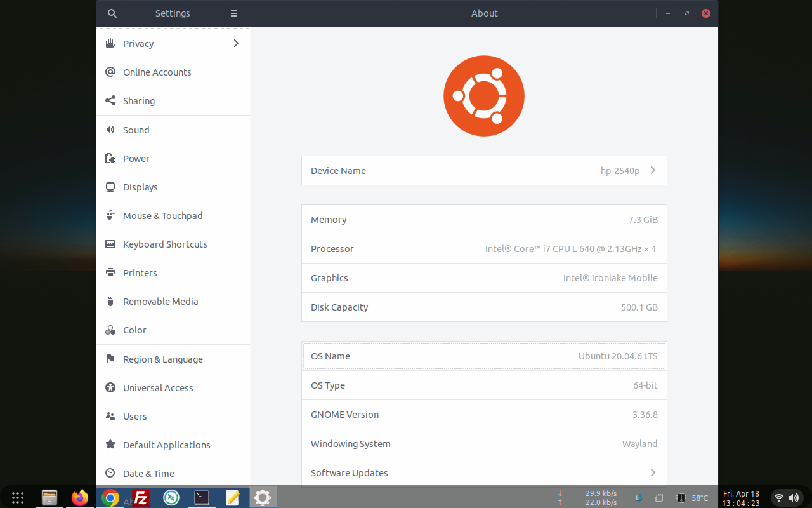This screenshot has height=508, width=812.
Task: Click the Software Updates row
Action: [x=484, y=472]
